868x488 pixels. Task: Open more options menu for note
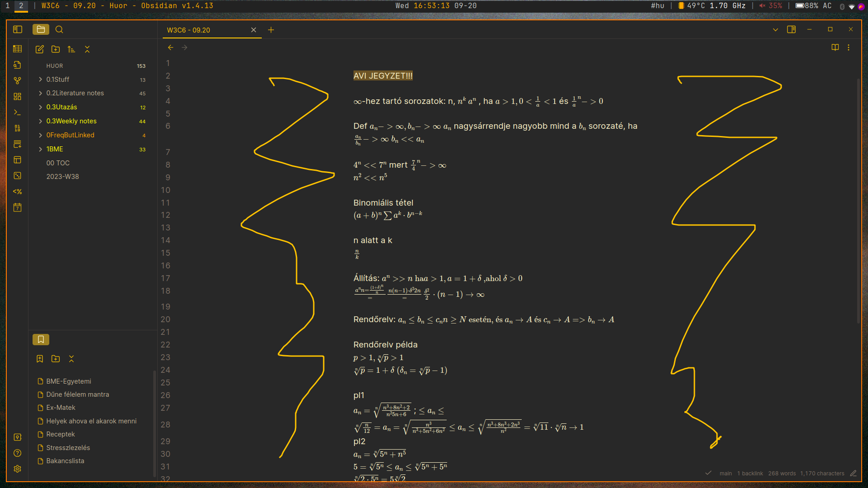(849, 47)
